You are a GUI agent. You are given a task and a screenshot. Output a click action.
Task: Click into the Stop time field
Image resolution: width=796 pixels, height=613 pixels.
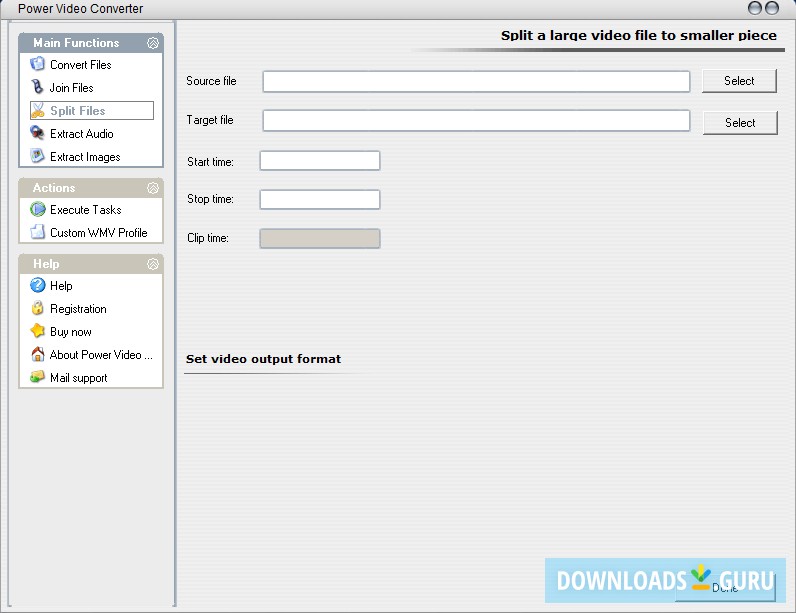tap(320, 199)
